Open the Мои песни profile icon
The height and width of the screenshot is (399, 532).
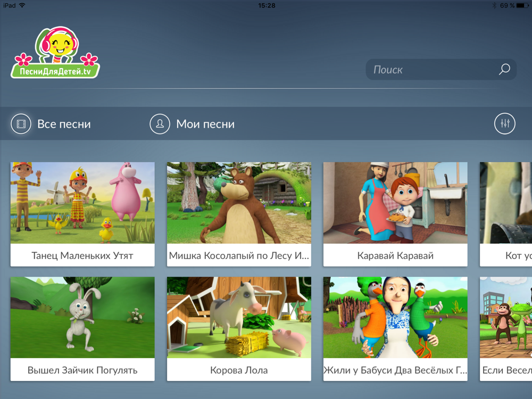tap(160, 124)
